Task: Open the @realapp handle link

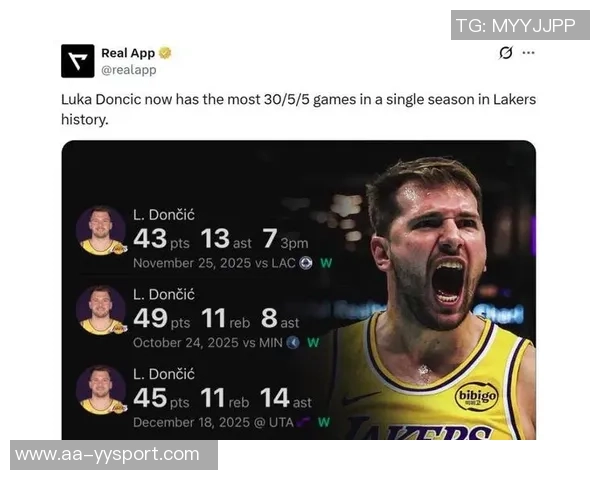Action: point(128,70)
